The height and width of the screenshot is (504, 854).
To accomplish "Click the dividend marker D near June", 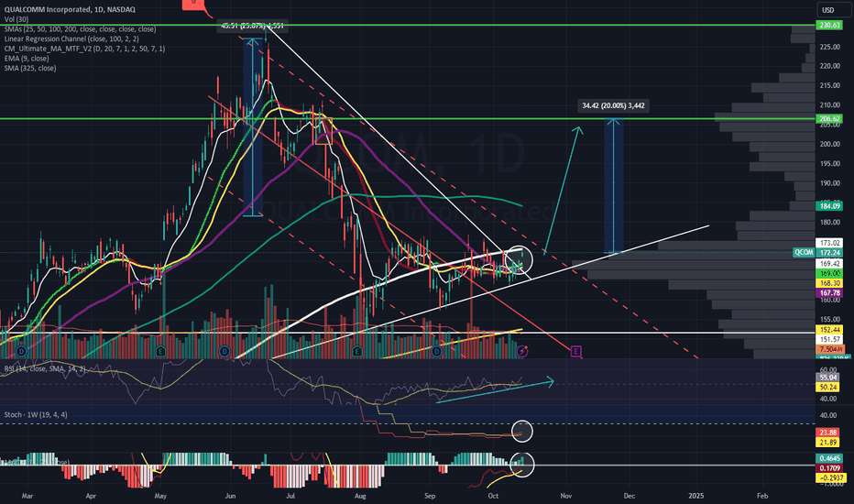I will [x=224, y=352].
